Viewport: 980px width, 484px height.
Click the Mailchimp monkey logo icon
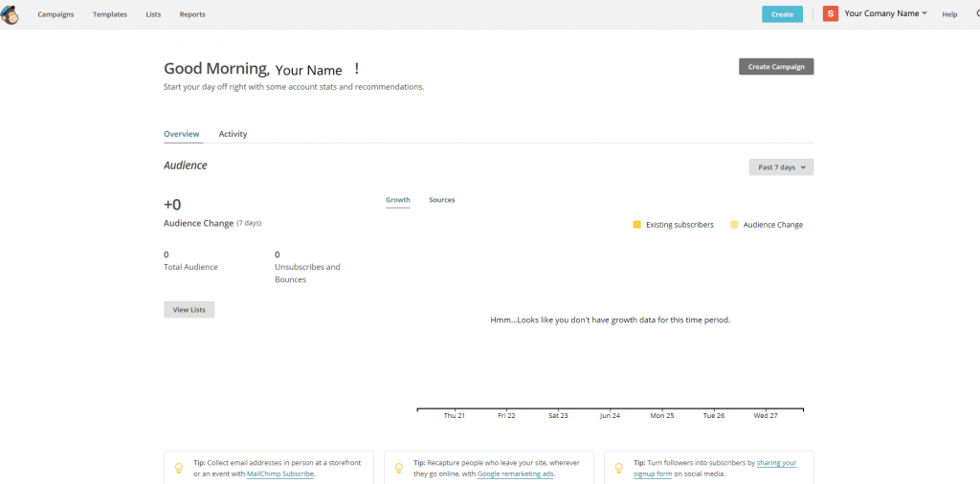tap(10, 13)
